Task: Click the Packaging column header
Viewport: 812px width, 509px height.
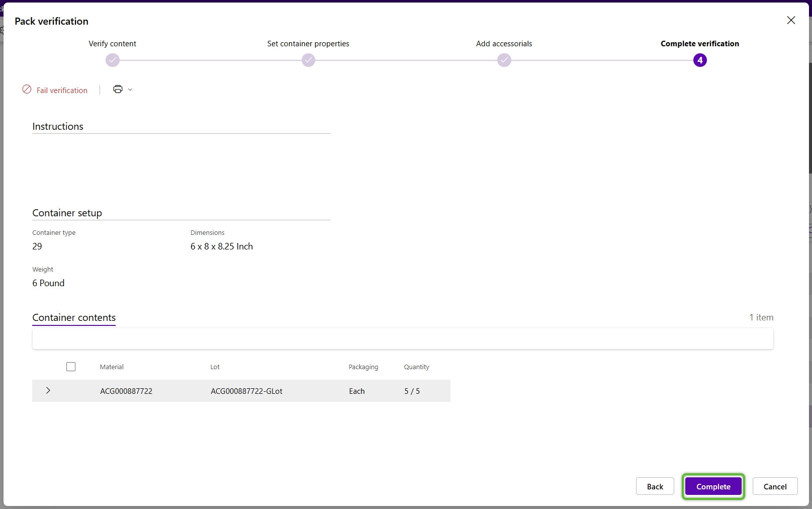Action: click(x=363, y=367)
